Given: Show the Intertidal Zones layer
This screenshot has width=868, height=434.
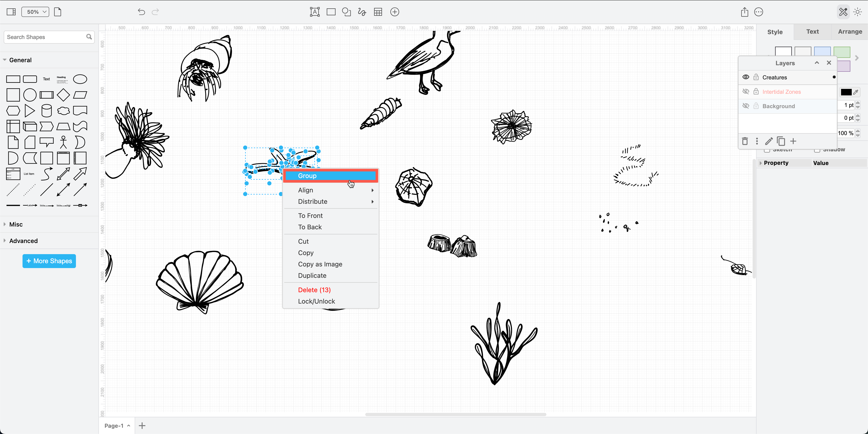Looking at the screenshot, I should click(x=746, y=91).
